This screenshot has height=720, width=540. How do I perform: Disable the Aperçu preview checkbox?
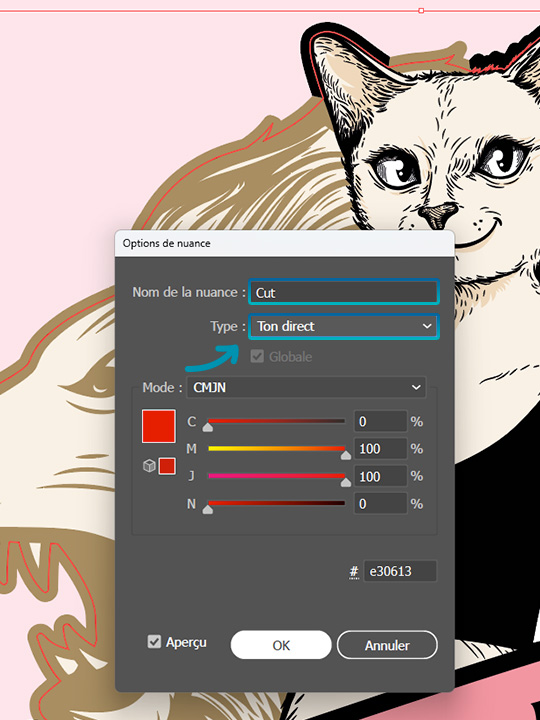pos(154,641)
